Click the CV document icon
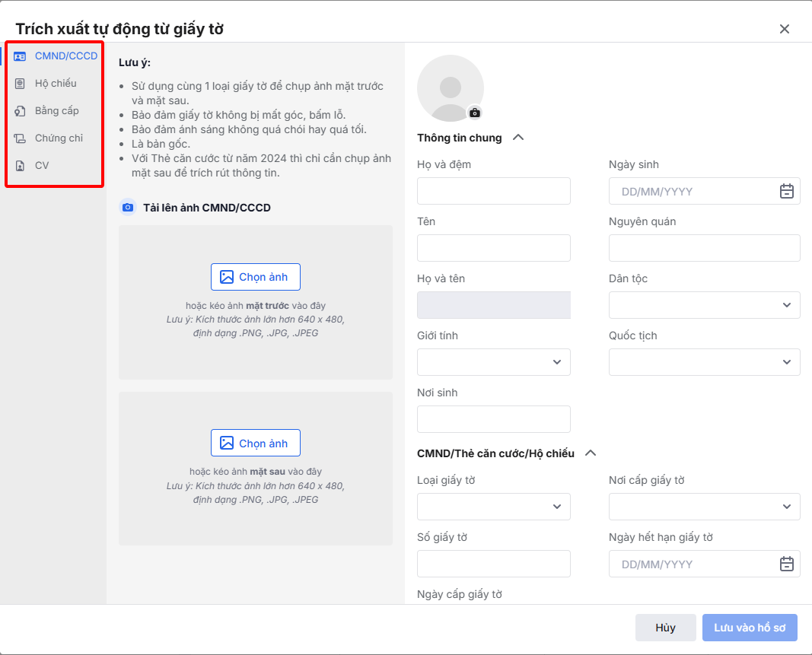This screenshot has width=812, height=655. (20, 166)
